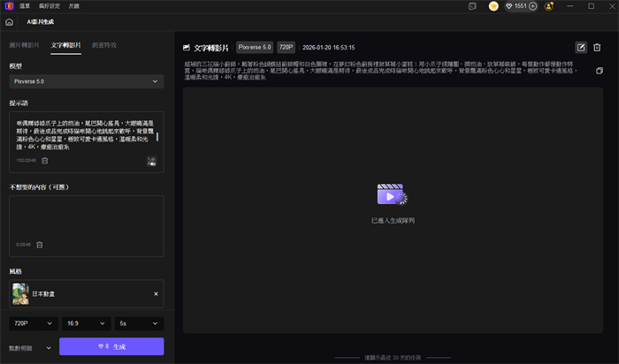Clear the negative prompt with trash icon
Screen dimensions: 619x364
[x=40, y=245]
